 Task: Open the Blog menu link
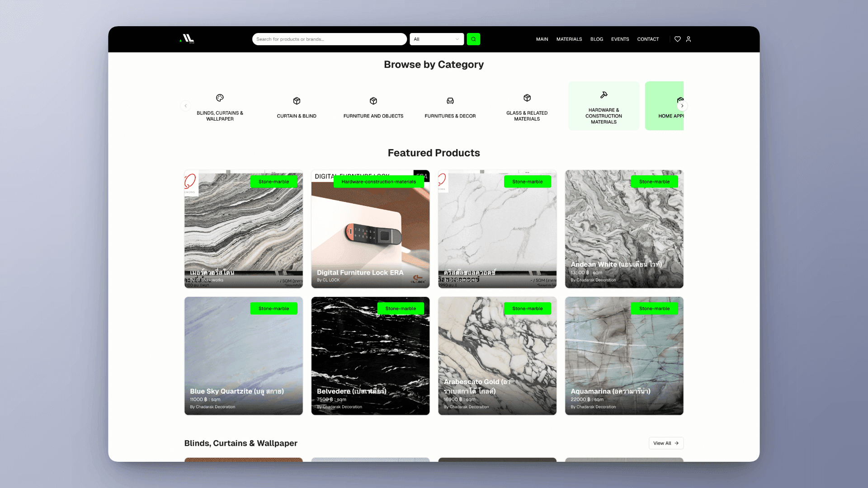[x=596, y=39]
